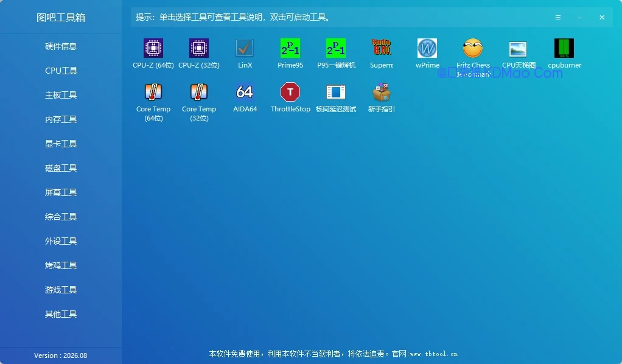The width and height of the screenshot is (622, 364).
Task: Close the 图吧工具箱 window
Action: (602, 18)
